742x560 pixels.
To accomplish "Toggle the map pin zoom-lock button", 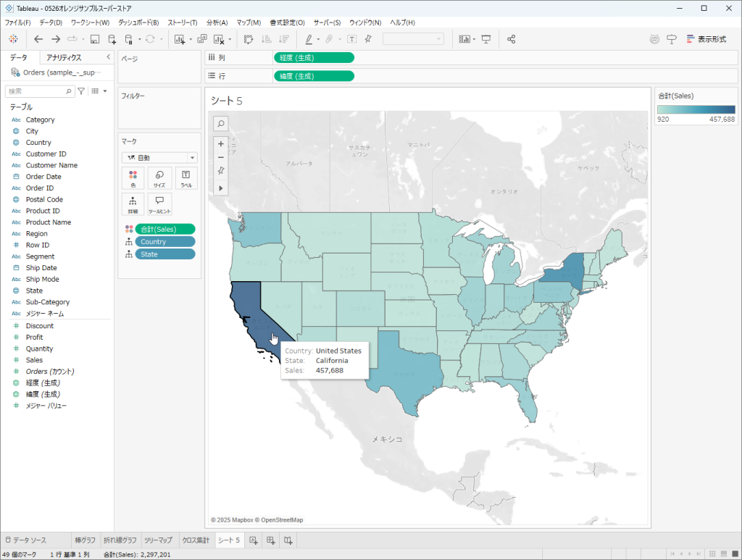I will point(221,171).
